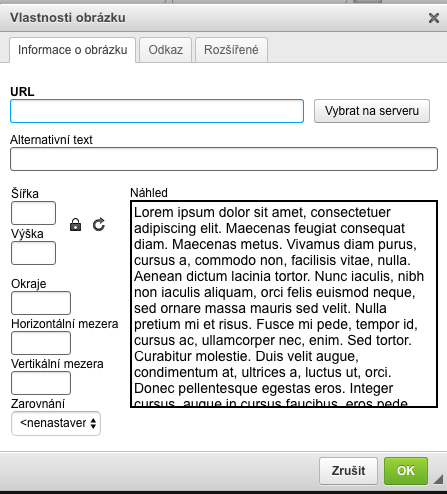The width and height of the screenshot is (447, 494).
Task: Click the Vybrat na serveru button
Action: 372,111
